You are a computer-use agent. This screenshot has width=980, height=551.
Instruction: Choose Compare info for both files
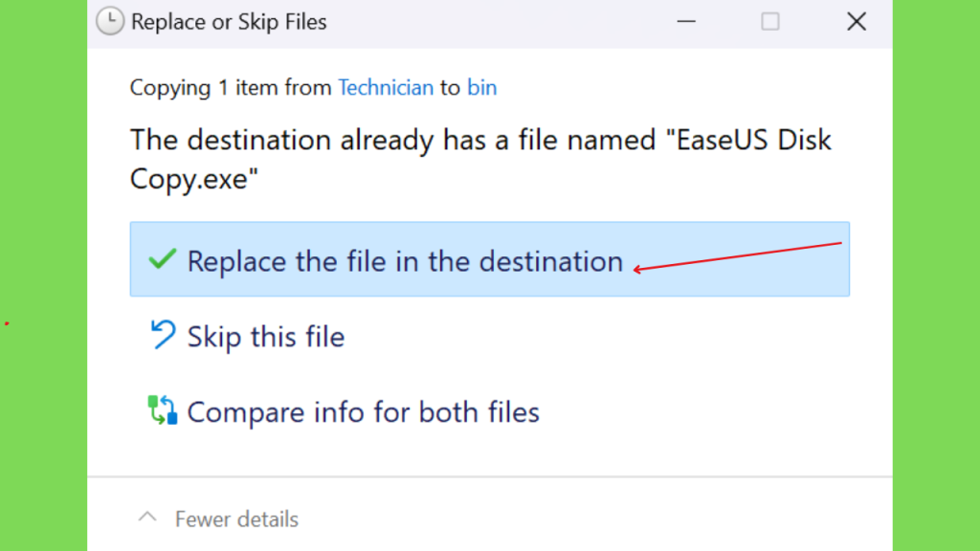coord(363,412)
